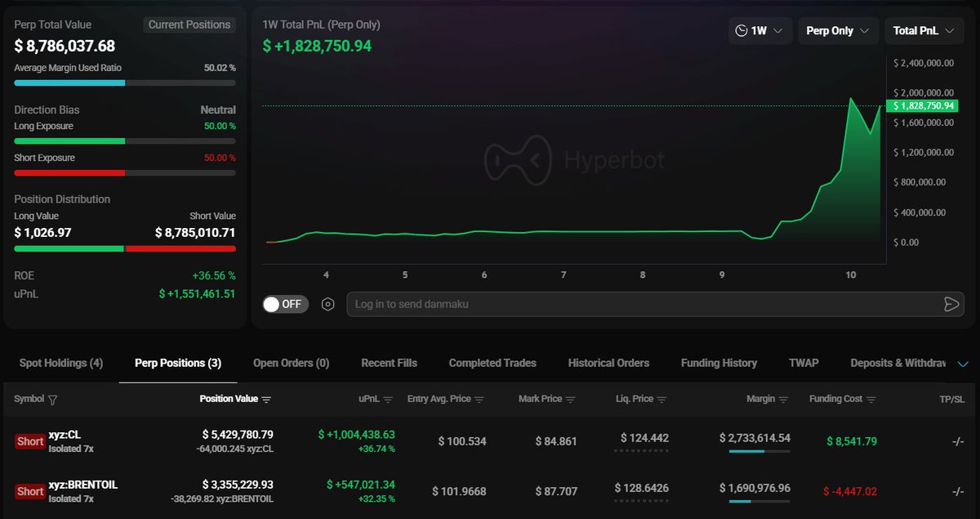Open danmaku settings hexagon icon

coord(328,304)
